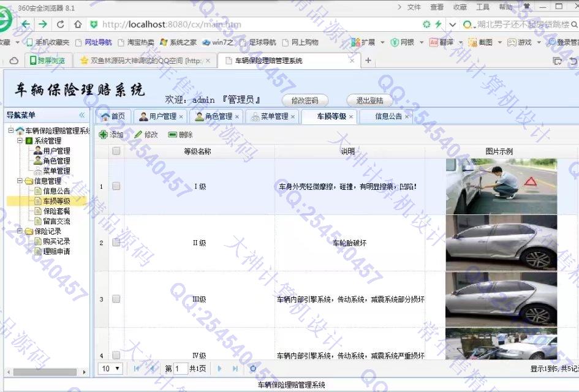This screenshot has width=579, height=392.
Task: Open the 淘宝热卖 bookmark
Action: click(136, 42)
